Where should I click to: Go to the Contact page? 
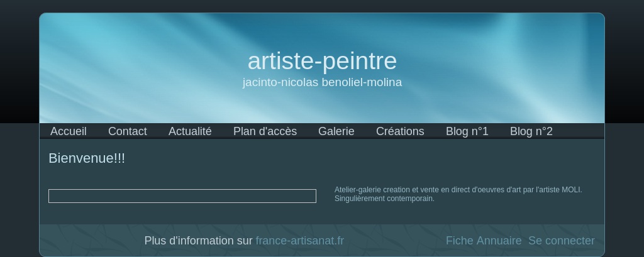pos(127,131)
